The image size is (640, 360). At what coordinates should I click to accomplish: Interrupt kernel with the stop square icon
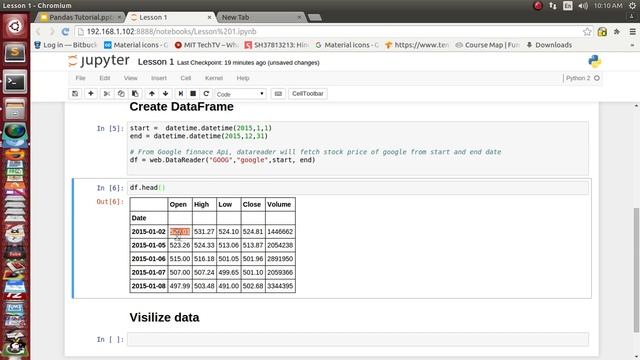193,93
